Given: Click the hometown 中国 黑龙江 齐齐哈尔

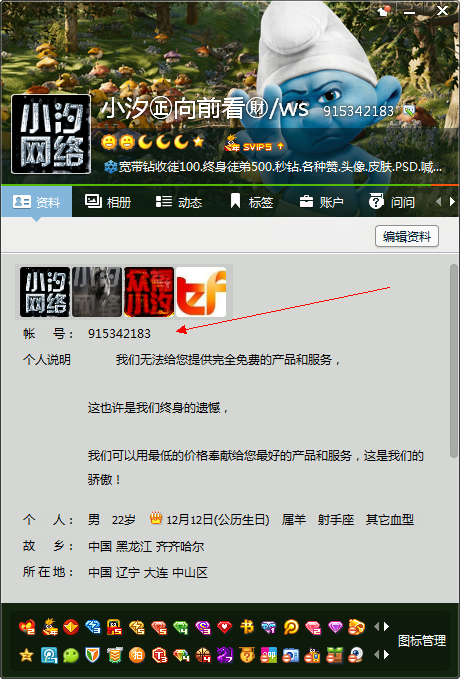Looking at the screenshot, I should (146, 546).
